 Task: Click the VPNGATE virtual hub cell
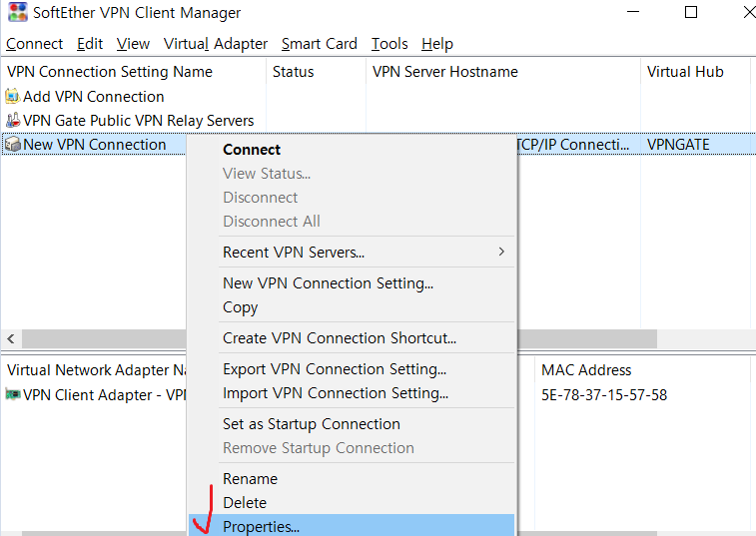tap(678, 145)
